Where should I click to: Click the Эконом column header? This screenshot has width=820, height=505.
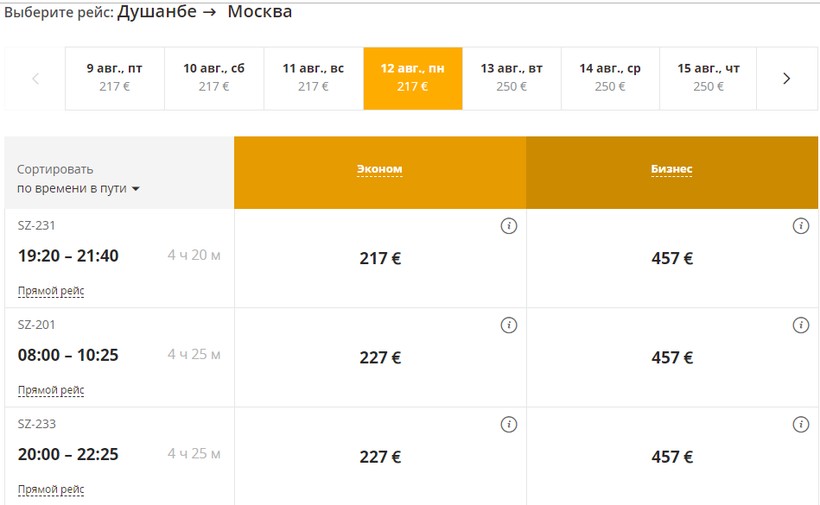tap(380, 169)
